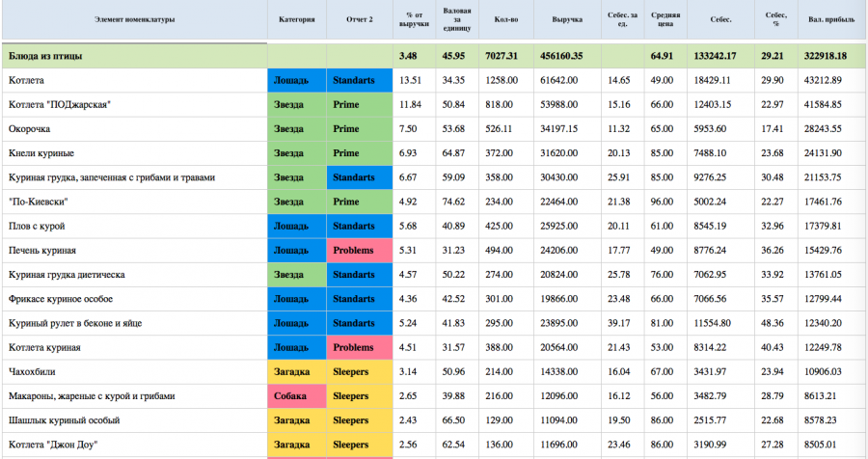The image size is (868, 459).
Task: Select the 'Окорочка' item cell
Action: (x=134, y=129)
